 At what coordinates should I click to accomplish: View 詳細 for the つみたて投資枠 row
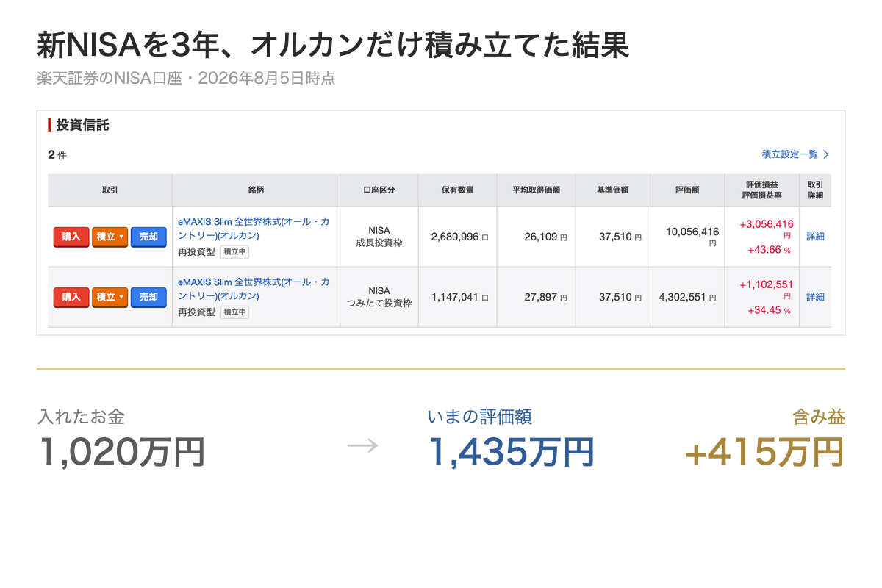(815, 297)
